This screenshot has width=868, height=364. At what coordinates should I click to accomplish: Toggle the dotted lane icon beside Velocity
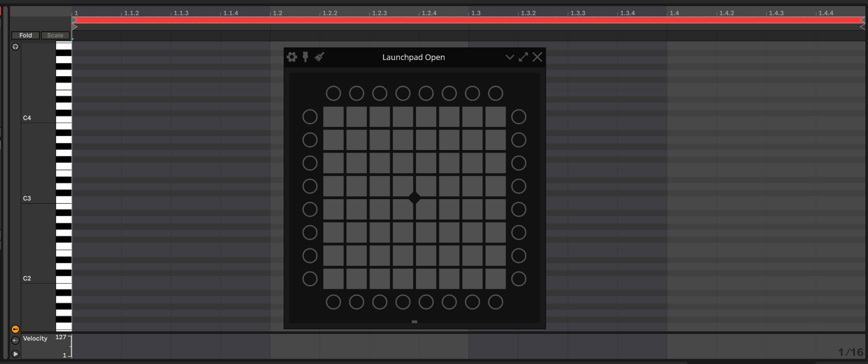(15, 341)
